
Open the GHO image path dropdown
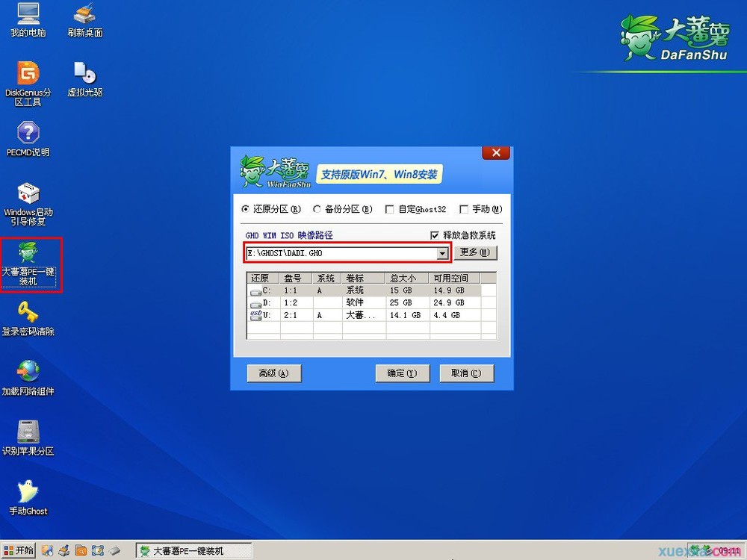click(443, 252)
